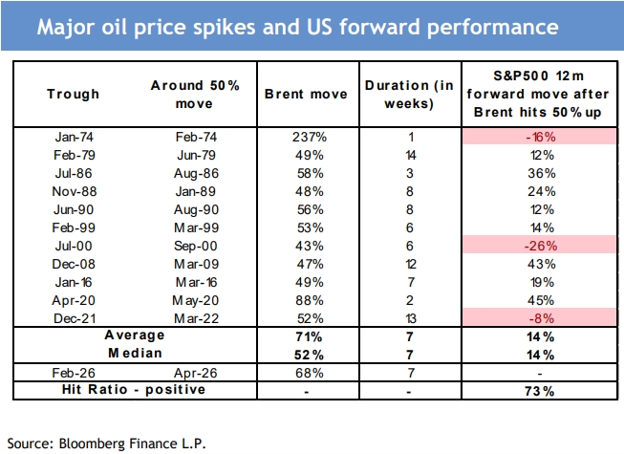Click the Hit Ratio - positive label
624x454 pixels.
click(x=134, y=389)
